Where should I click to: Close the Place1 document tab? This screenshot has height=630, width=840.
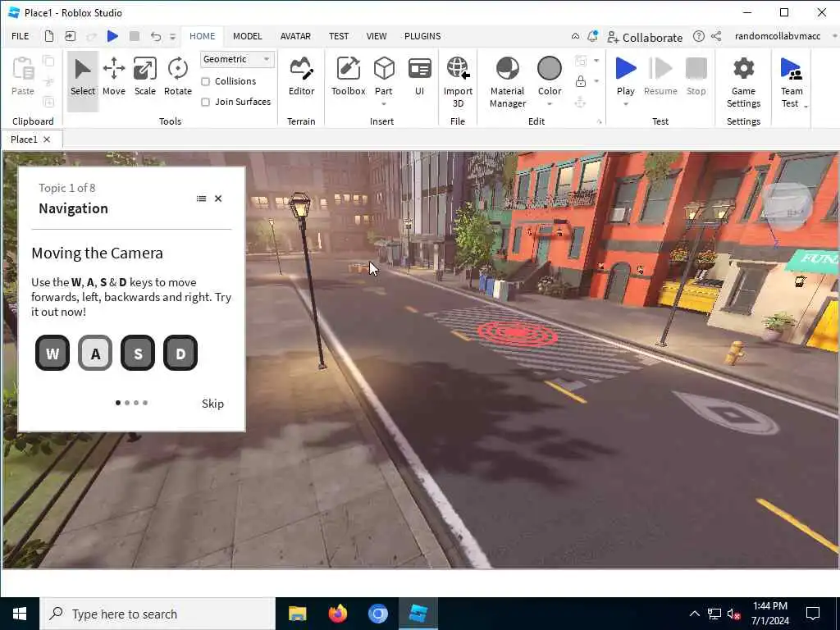47,139
